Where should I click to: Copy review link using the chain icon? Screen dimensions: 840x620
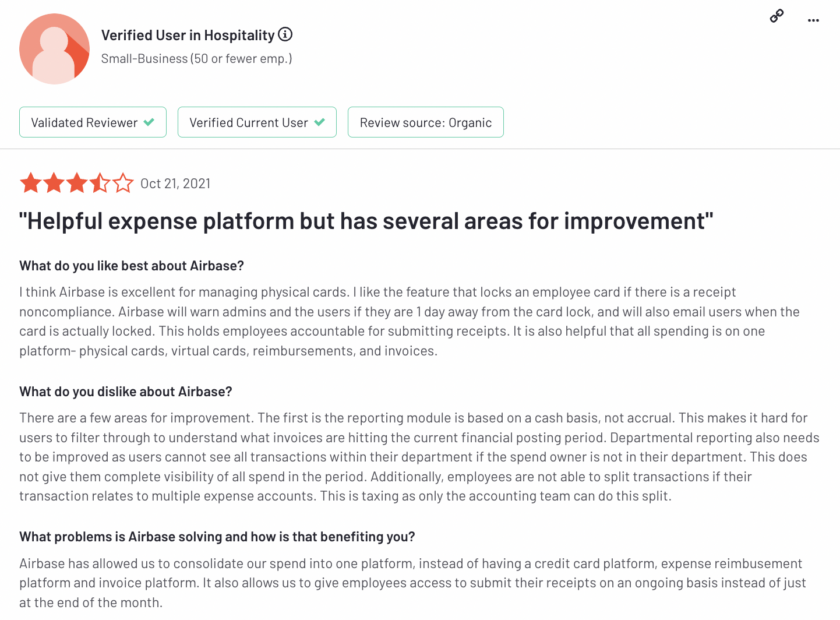click(777, 16)
